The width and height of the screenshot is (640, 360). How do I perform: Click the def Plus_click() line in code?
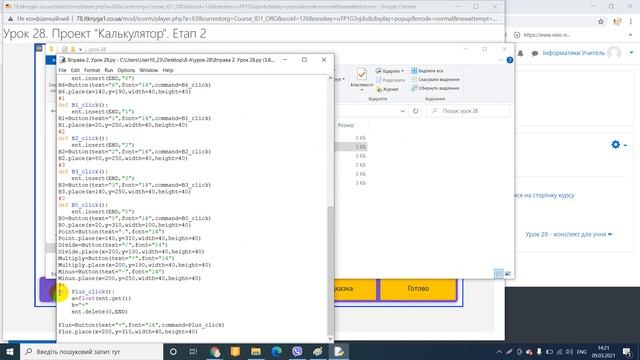coord(87,292)
